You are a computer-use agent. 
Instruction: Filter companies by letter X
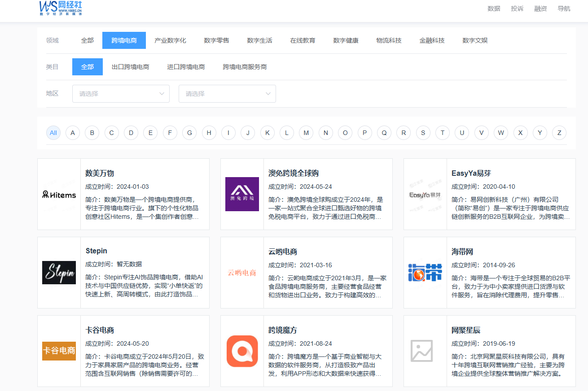520,133
